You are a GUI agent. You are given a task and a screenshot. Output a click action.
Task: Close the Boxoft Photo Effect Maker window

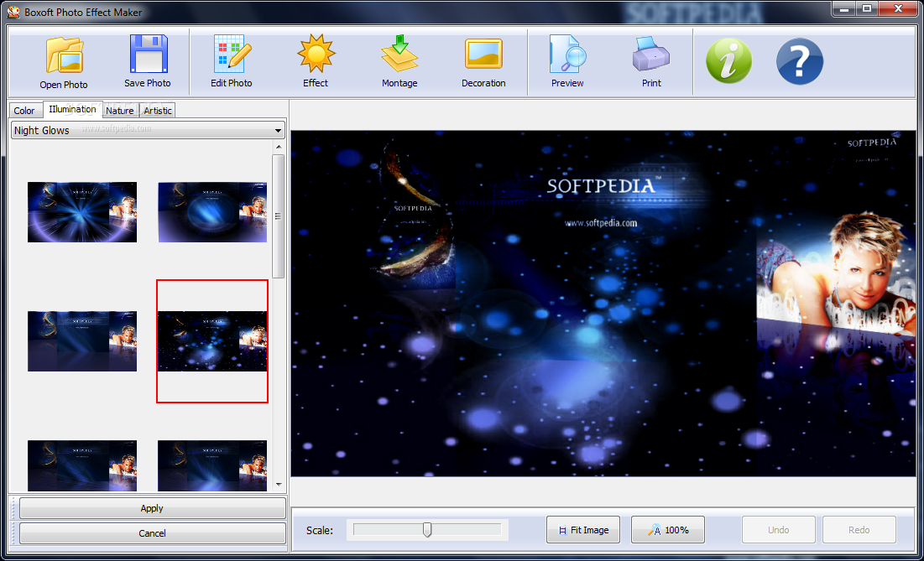[x=898, y=8]
